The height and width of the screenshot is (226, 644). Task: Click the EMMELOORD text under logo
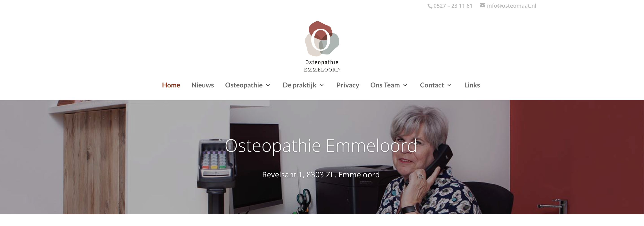pyautogui.click(x=322, y=70)
